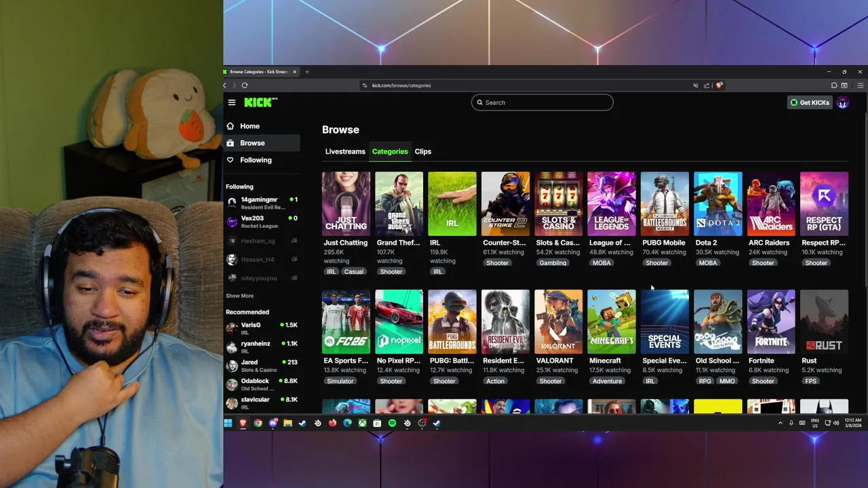868x488 pixels.
Task: Select offline follower Hesham_xg
Action: (262, 241)
